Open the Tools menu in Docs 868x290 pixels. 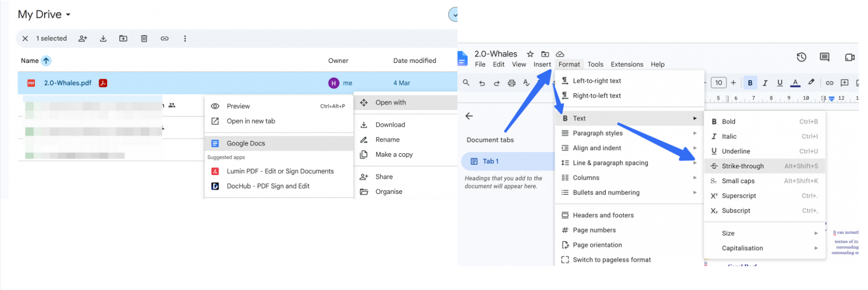(595, 64)
